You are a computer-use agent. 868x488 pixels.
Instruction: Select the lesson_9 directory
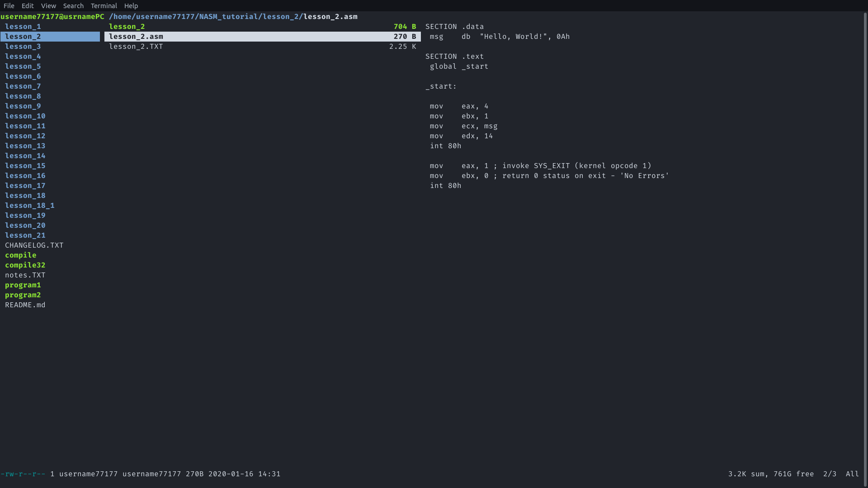23,106
